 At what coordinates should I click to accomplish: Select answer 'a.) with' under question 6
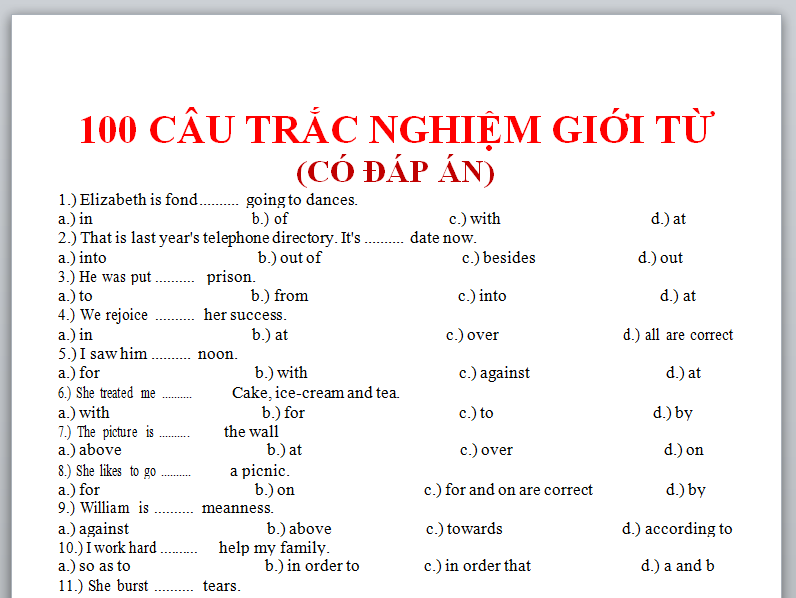[83, 413]
